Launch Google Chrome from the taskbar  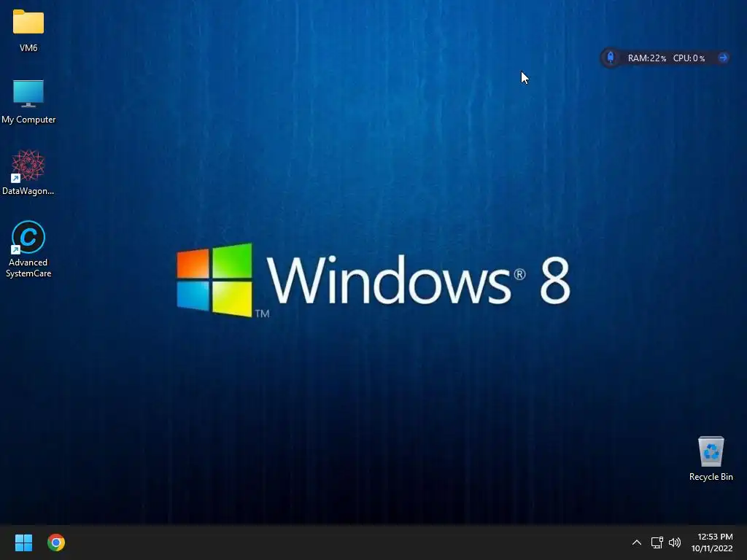[x=56, y=542]
